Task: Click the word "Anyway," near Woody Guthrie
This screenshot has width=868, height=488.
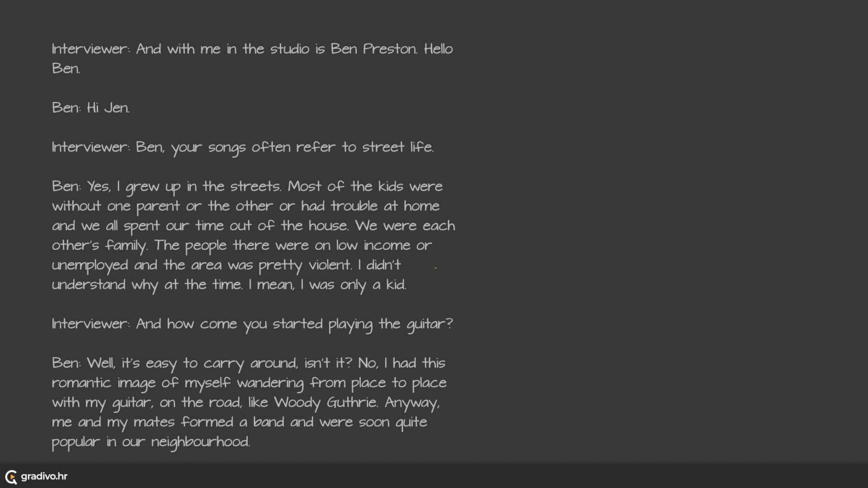Action: pos(412,403)
